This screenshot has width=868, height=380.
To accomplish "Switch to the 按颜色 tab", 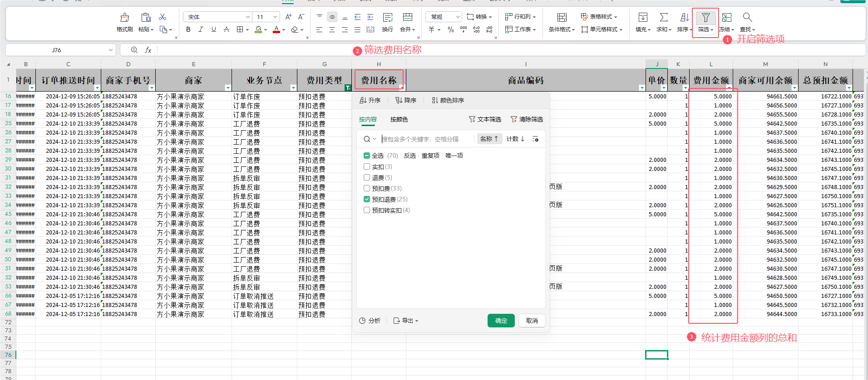I will 399,120.
